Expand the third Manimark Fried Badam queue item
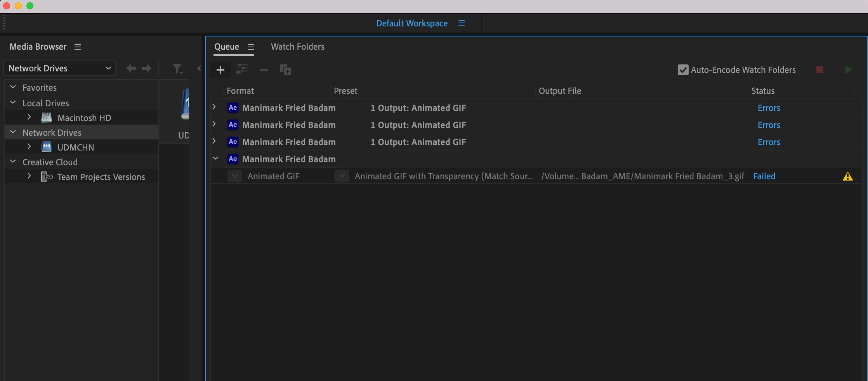868x381 pixels. [214, 141]
